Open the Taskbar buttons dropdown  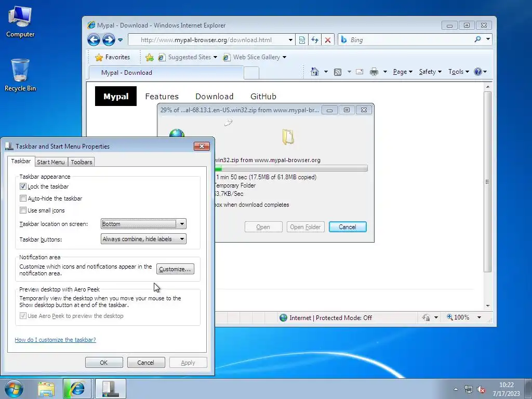coord(143,239)
